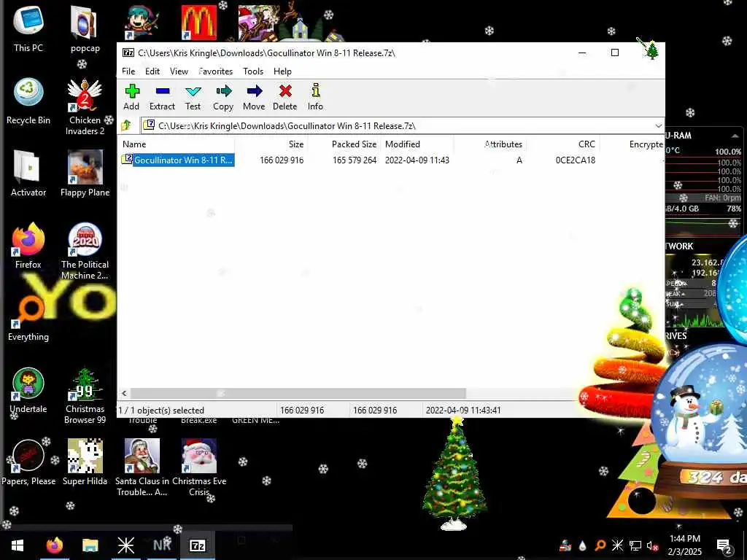The image size is (747, 560).
Task: Select the popcap folder desktop icon
Action: (x=85, y=28)
